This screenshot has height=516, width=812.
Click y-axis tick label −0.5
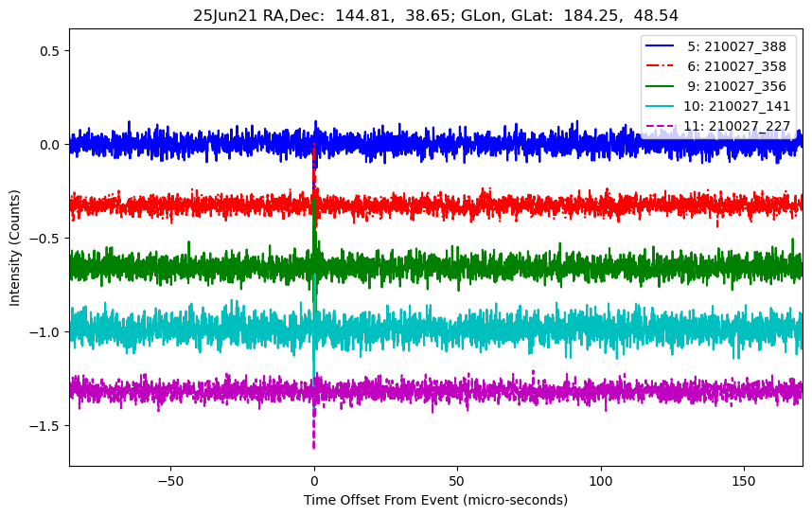(x=44, y=239)
